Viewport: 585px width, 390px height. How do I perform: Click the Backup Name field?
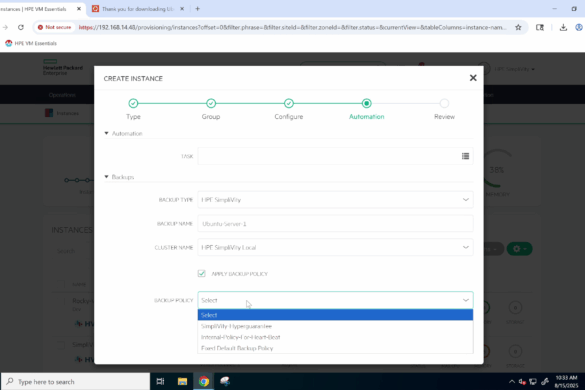[x=335, y=224]
